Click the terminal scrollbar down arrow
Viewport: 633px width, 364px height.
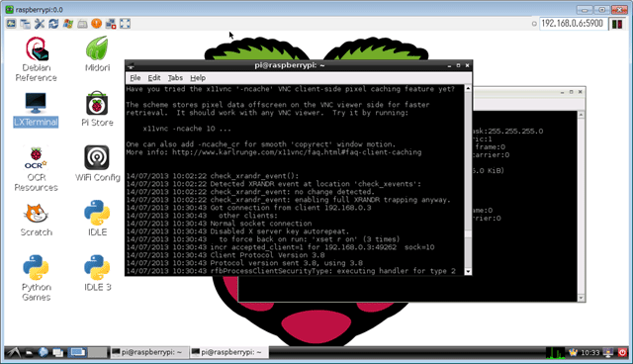(468, 272)
